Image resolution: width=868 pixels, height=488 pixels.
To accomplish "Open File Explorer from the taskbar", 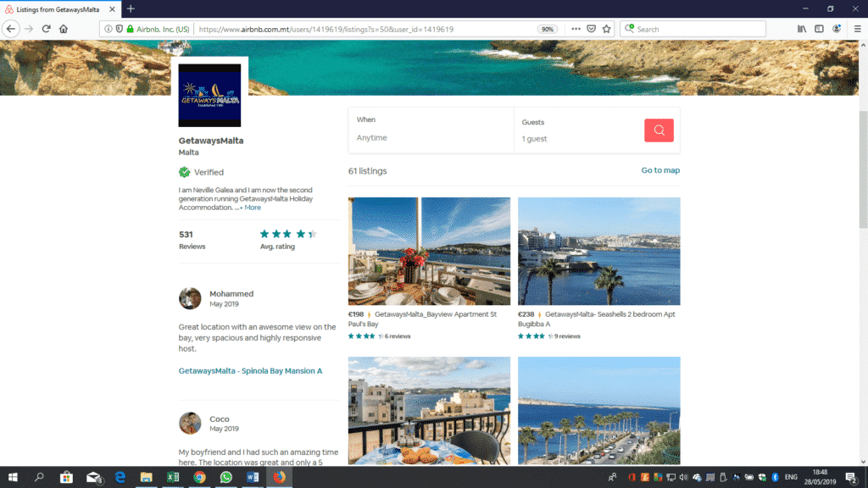I will (146, 477).
